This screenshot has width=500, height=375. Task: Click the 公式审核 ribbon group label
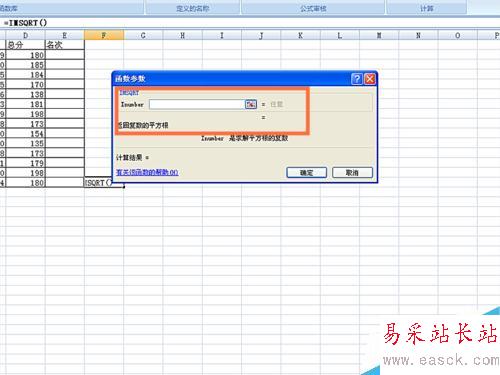pyautogui.click(x=313, y=8)
